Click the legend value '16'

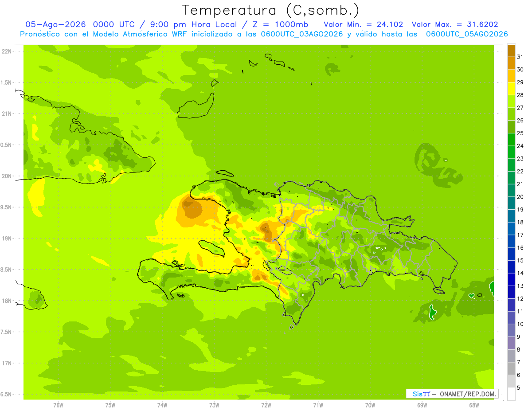520,247
